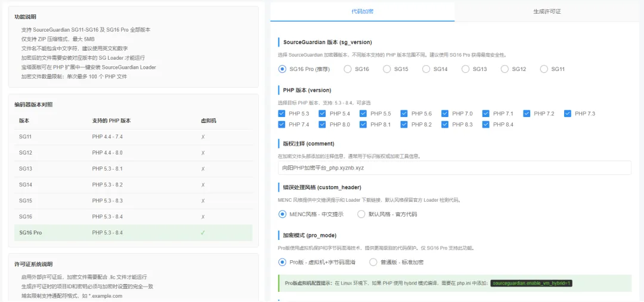Toggle the PHP 8.2 checkbox
Screen dimensions: 644x302
404,124
